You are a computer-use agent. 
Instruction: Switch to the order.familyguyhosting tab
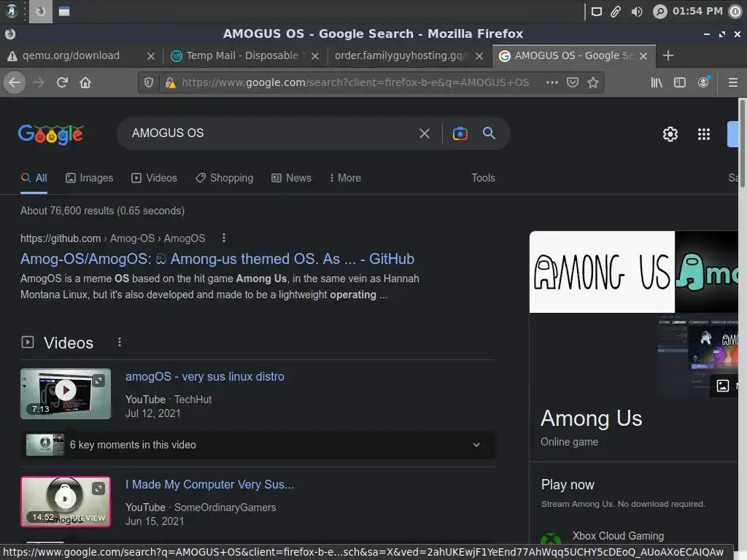pyautogui.click(x=401, y=55)
